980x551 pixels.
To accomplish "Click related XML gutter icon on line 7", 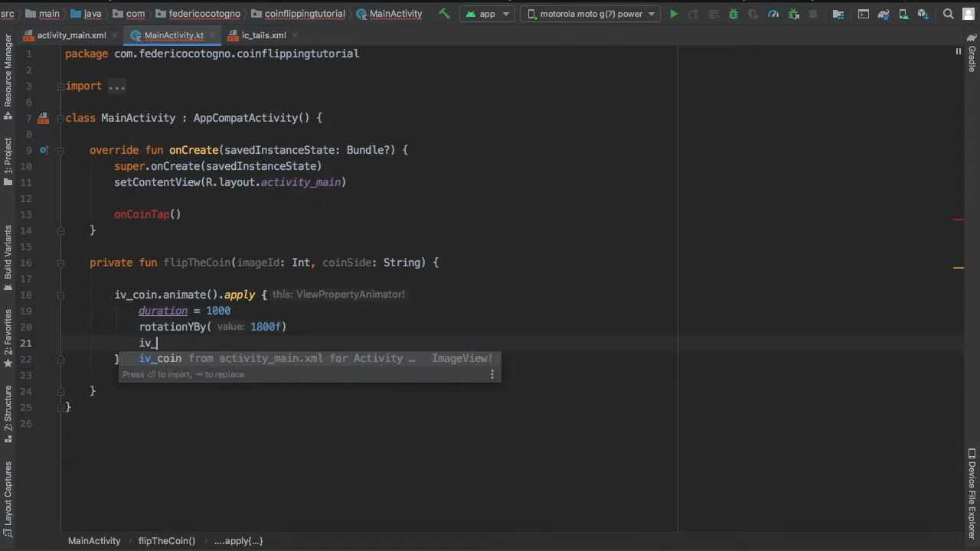I will point(44,118).
